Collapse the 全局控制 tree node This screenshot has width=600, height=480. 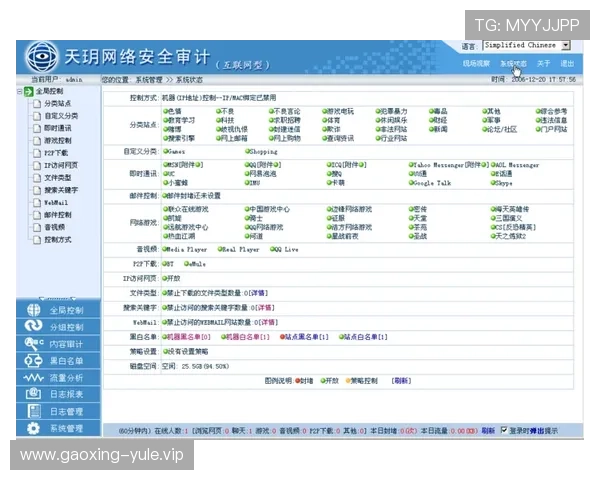[x=20, y=91]
